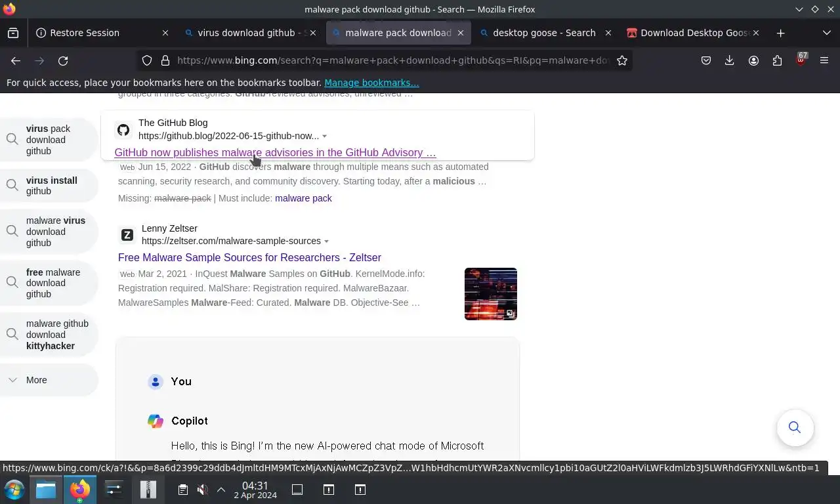840x504 pixels.
Task: Switch to desktop goose Search tab
Action: coord(544,33)
